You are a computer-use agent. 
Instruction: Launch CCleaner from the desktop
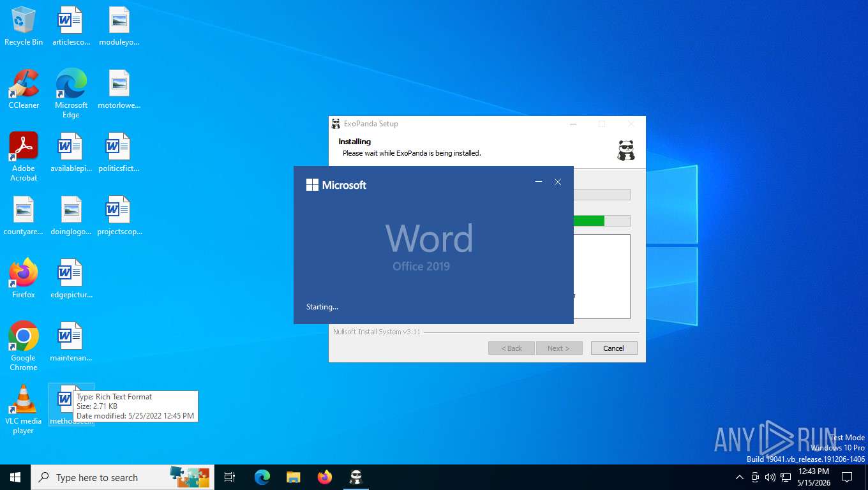point(24,89)
